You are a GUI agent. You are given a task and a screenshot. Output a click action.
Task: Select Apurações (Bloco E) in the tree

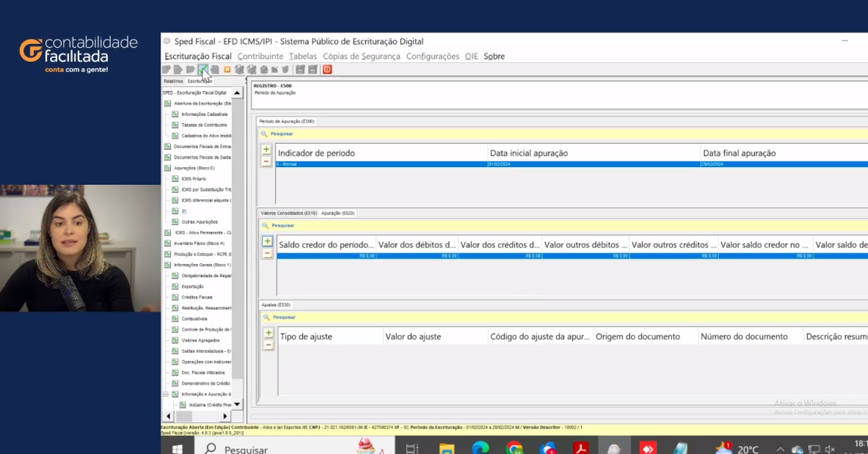(194, 168)
